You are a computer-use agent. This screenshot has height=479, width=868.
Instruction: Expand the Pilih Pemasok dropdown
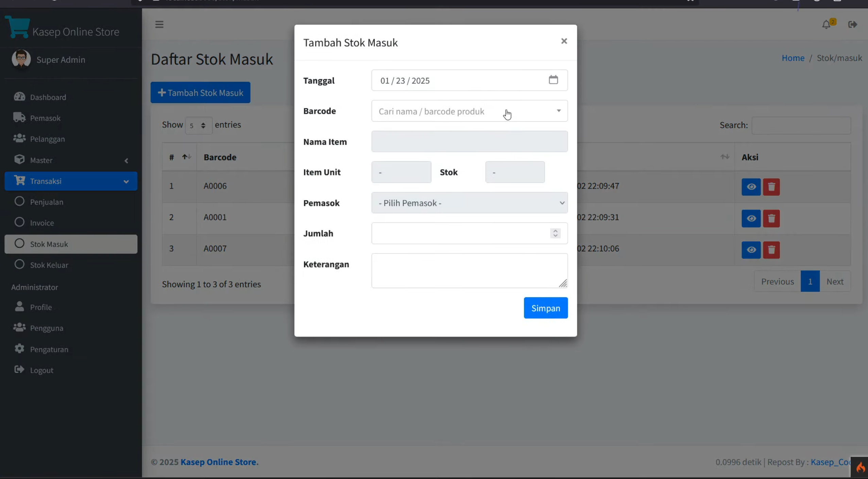(x=469, y=203)
